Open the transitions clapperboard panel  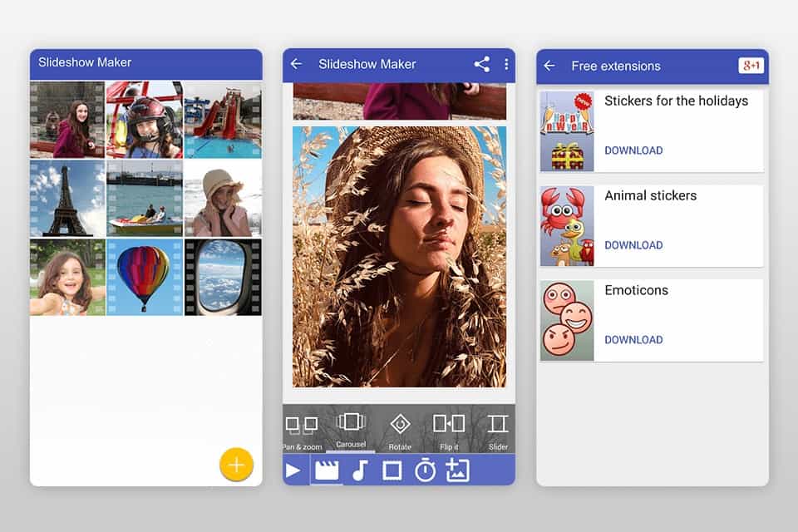point(327,470)
